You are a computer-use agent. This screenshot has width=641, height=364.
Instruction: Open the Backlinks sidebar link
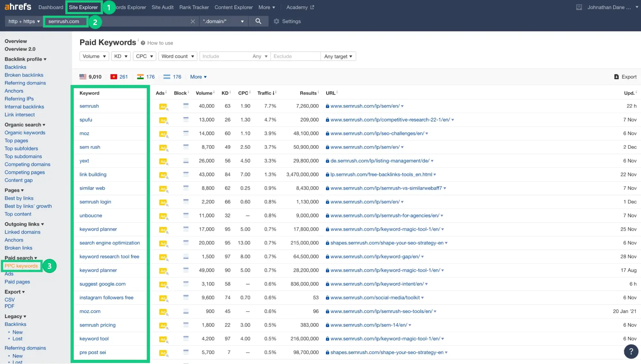[x=15, y=67]
